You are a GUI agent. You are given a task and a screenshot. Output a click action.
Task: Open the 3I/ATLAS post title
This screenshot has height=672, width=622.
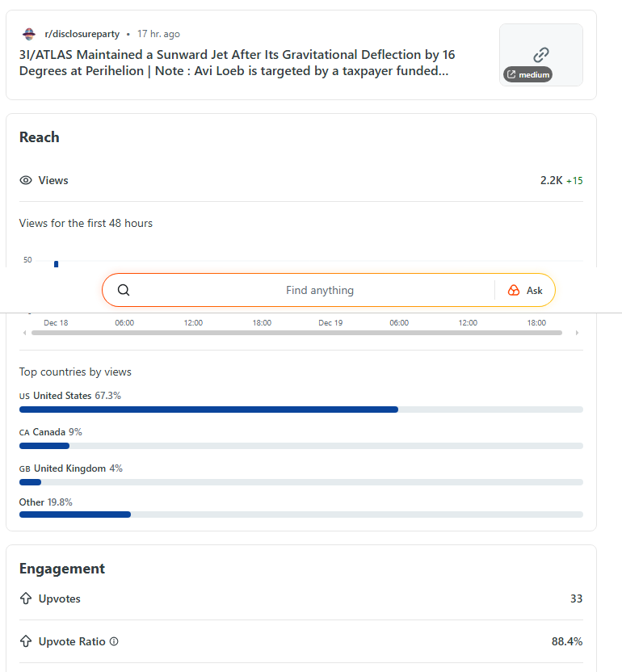(x=237, y=62)
